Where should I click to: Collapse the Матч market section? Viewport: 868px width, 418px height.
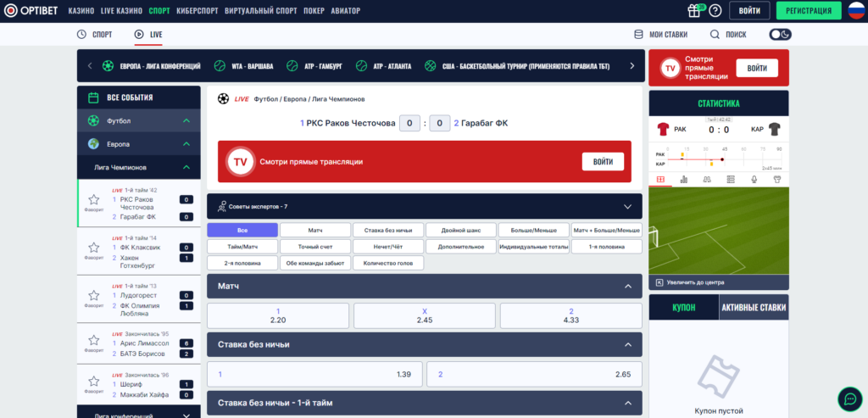pos(628,287)
